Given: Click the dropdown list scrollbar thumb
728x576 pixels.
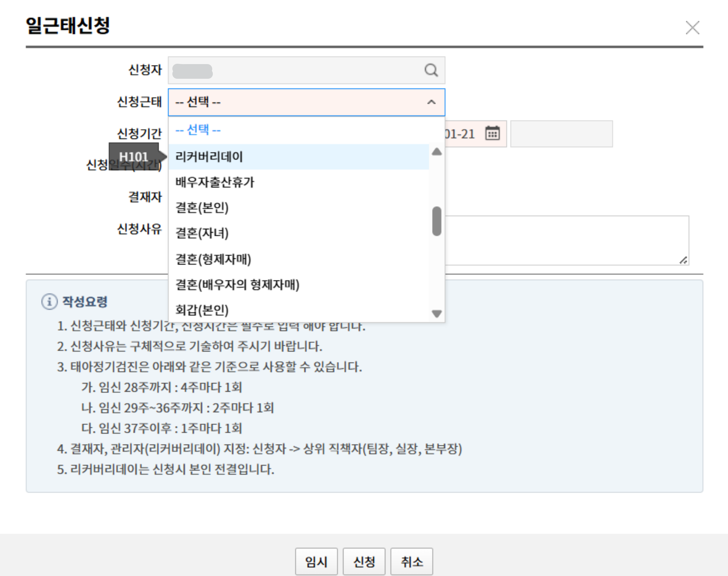Looking at the screenshot, I should (437, 221).
